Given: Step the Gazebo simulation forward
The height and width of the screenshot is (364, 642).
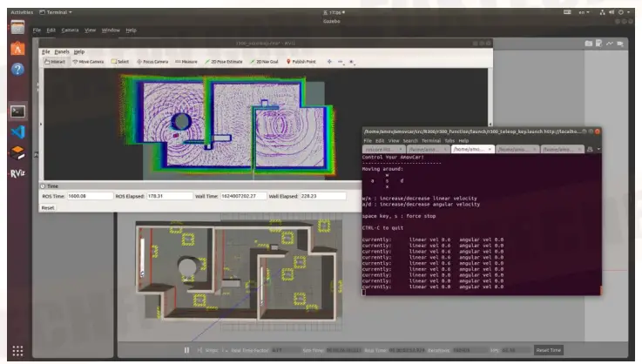Looking at the screenshot, I should (199, 350).
